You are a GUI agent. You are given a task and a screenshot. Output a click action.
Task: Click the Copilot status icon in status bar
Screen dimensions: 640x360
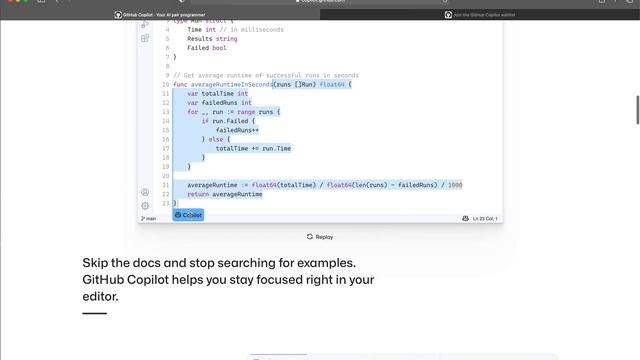(465, 219)
